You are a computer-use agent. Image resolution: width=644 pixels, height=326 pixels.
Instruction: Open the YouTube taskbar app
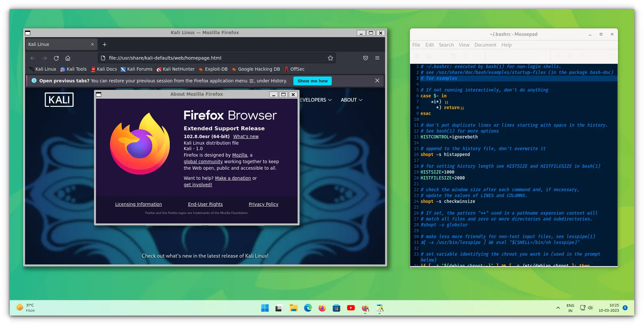[351, 308]
